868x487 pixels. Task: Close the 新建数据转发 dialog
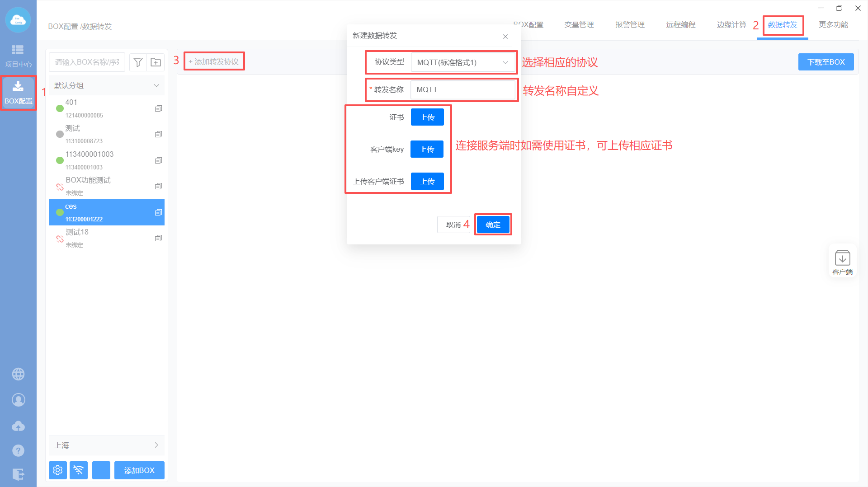tap(505, 37)
